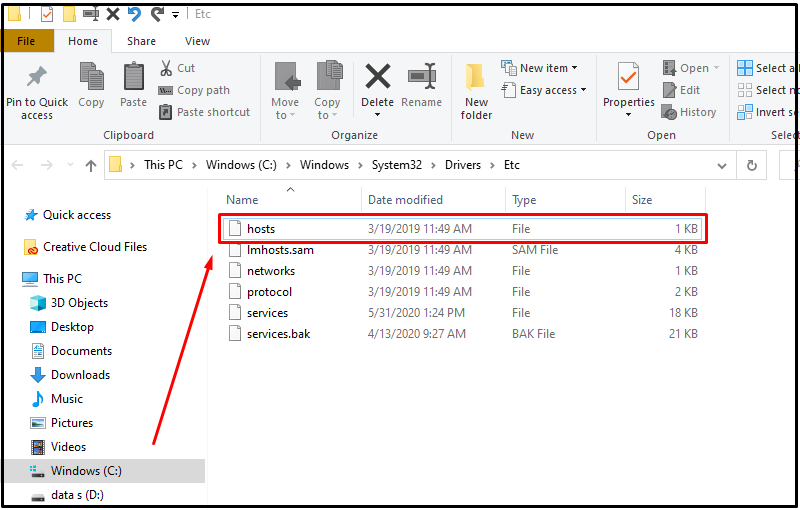Open Customize Quick Access Toolbar dropdown

tap(175, 15)
